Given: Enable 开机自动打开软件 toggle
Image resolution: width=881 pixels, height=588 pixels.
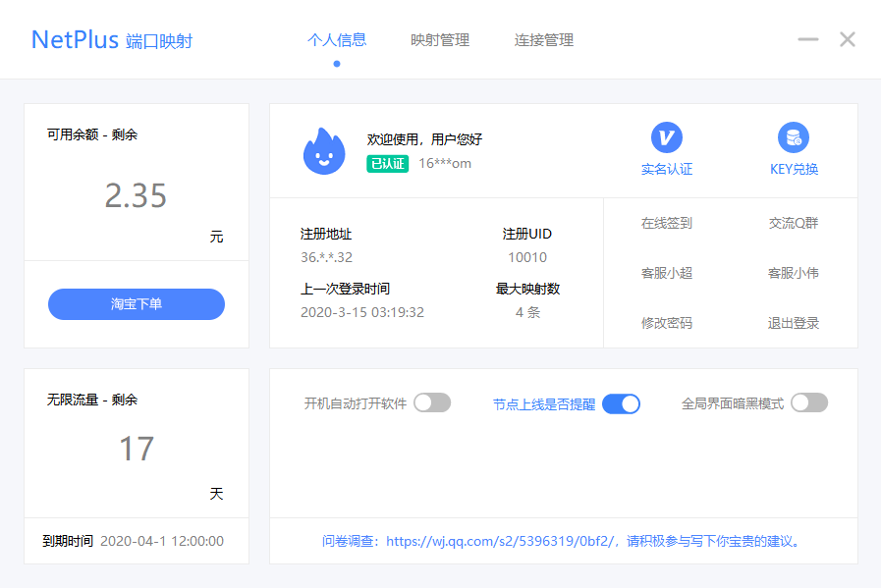Looking at the screenshot, I should click(432, 402).
